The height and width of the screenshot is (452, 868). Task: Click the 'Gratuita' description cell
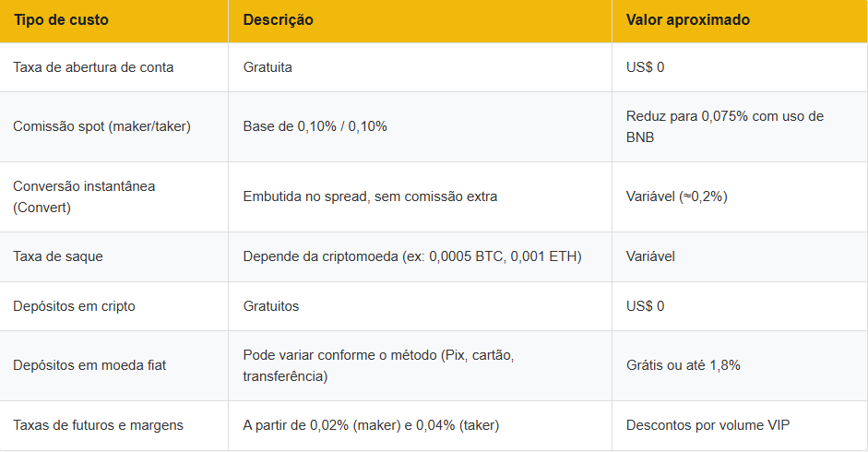(268, 67)
